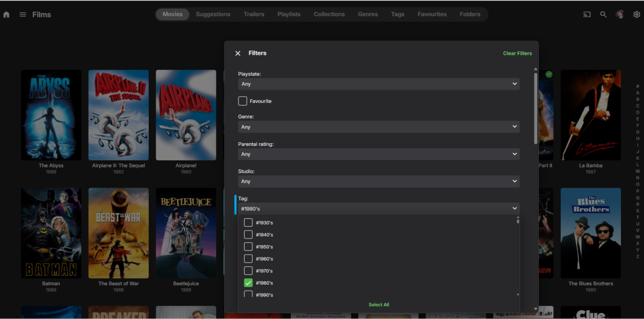Click Select All in tag list

(379, 305)
